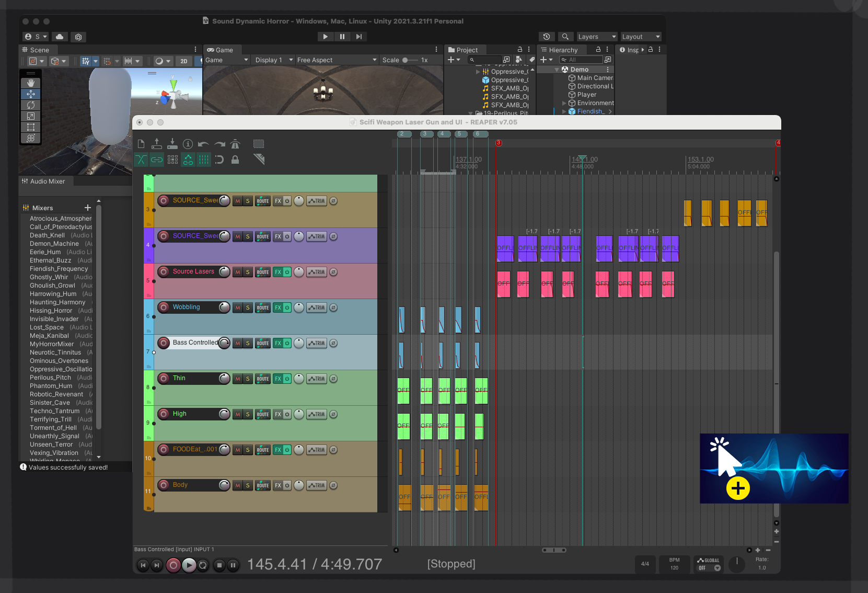
Task: Click the BPM 120 tempo field
Action: (675, 564)
